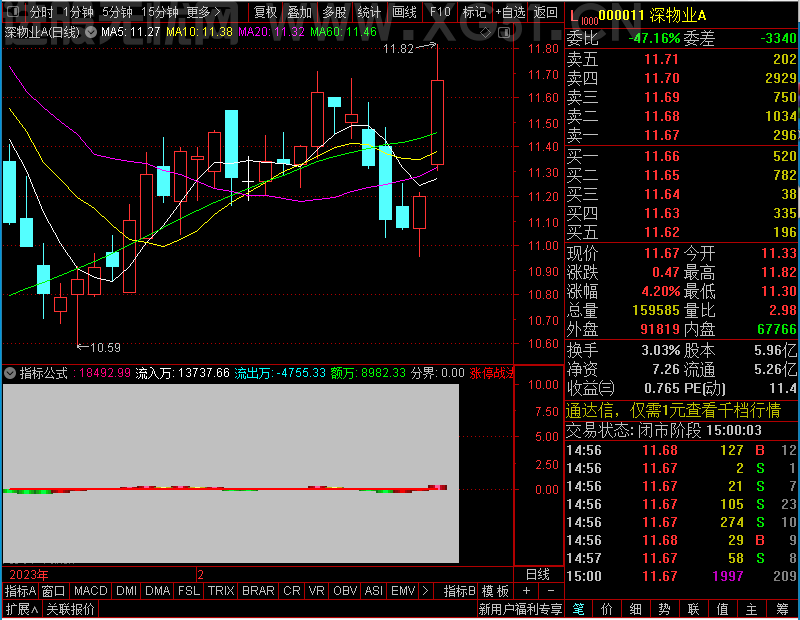Screen dimensions: 800x620
Task: Click the 日线 period label
Action: [538, 575]
